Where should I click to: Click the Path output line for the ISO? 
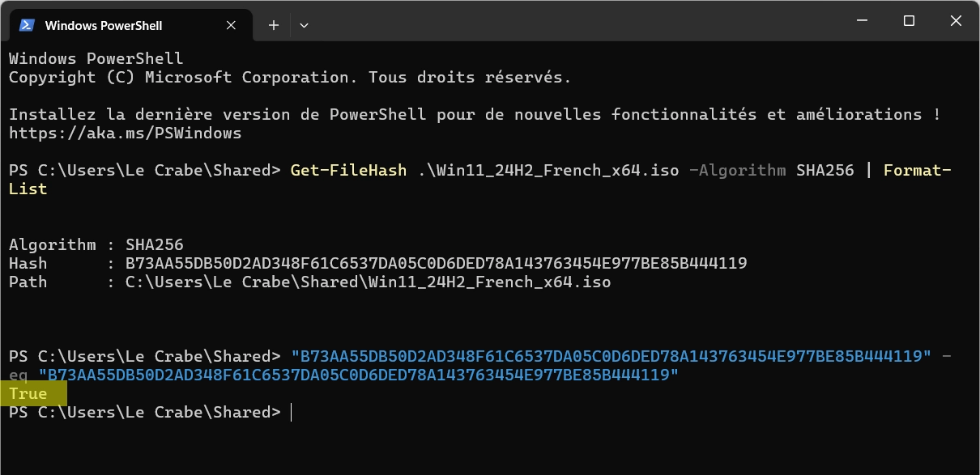pyautogui.click(x=310, y=282)
